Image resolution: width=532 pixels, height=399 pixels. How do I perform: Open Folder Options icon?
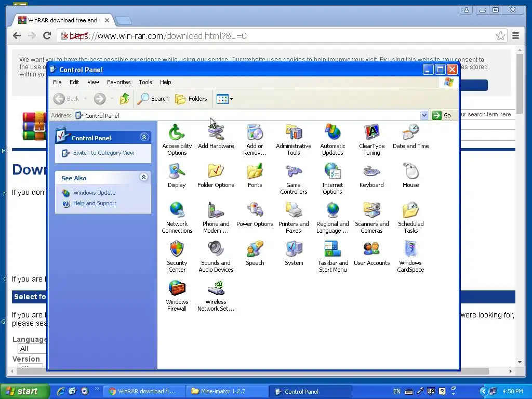click(216, 176)
